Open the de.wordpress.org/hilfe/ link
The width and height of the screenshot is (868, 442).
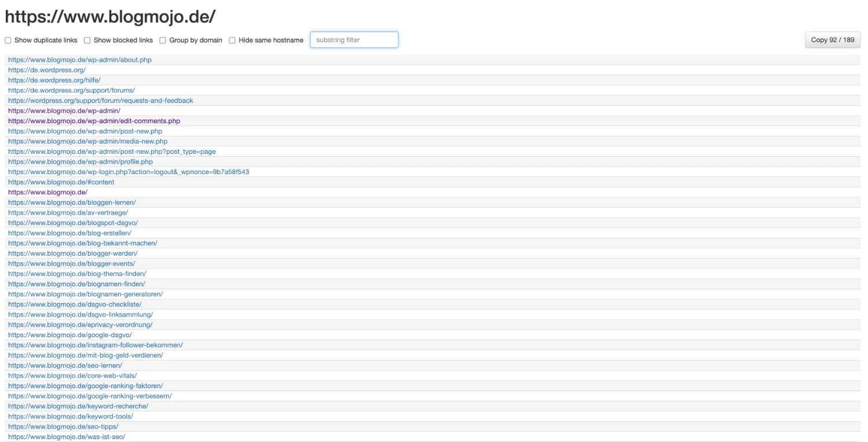click(54, 80)
